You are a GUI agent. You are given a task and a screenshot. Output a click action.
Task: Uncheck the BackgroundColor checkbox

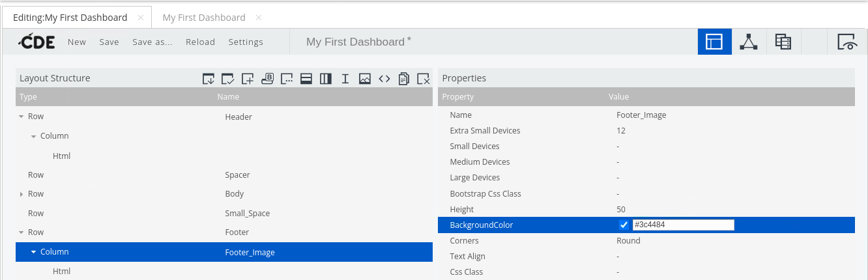point(624,225)
